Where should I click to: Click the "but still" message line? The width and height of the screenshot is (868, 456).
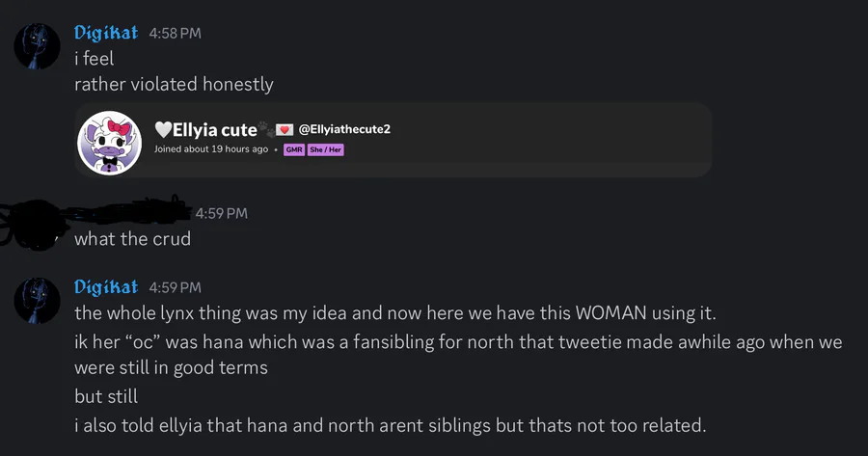(106, 396)
